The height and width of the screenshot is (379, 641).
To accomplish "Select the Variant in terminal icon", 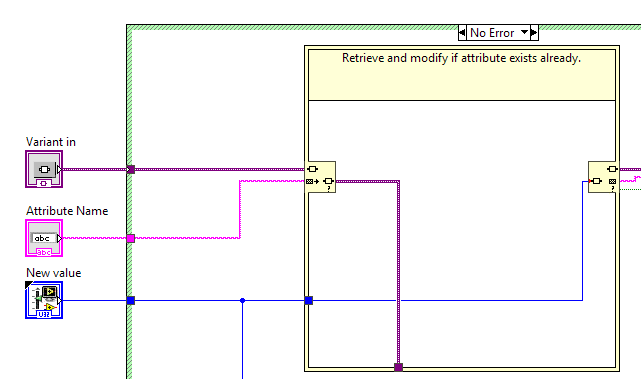I will pyautogui.click(x=44, y=169).
